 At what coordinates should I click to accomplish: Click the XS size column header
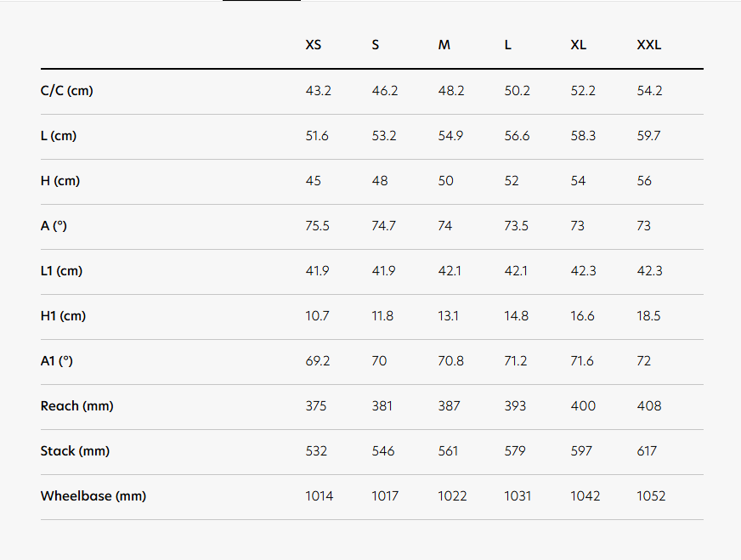[314, 45]
